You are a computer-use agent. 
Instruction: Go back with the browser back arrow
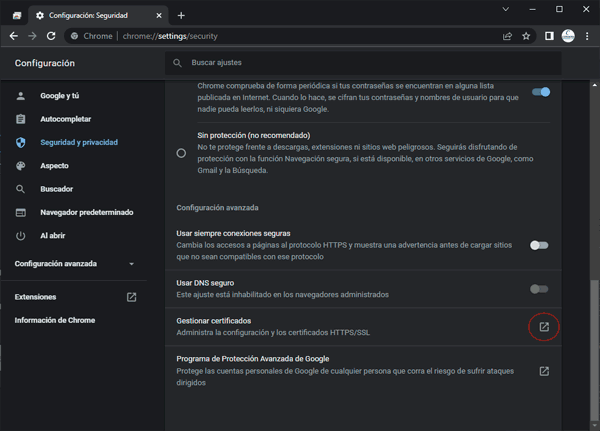(x=14, y=36)
